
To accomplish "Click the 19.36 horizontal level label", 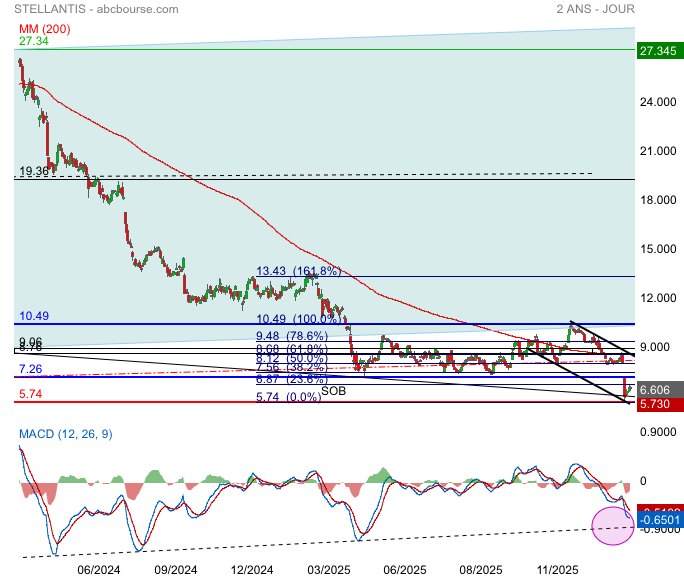I will (x=33, y=171).
